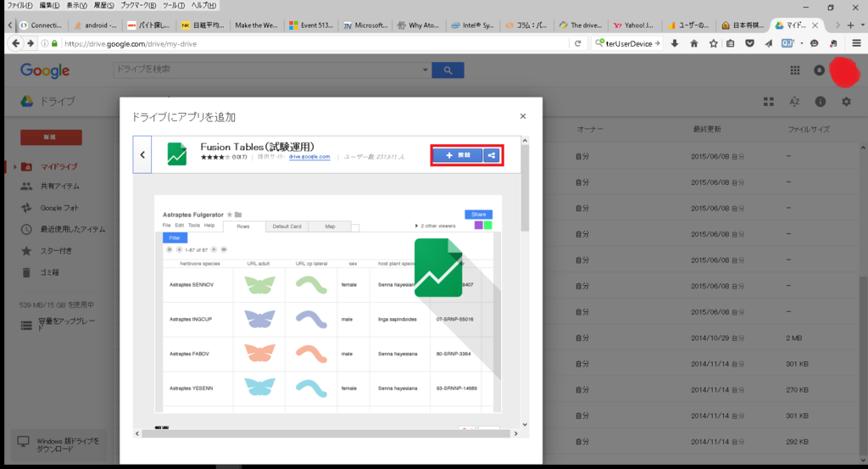Viewport: 868px width, 469px height.
Task: Click the blue Drive search magnifier button
Action: pyautogui.click(x=448, y=70)
